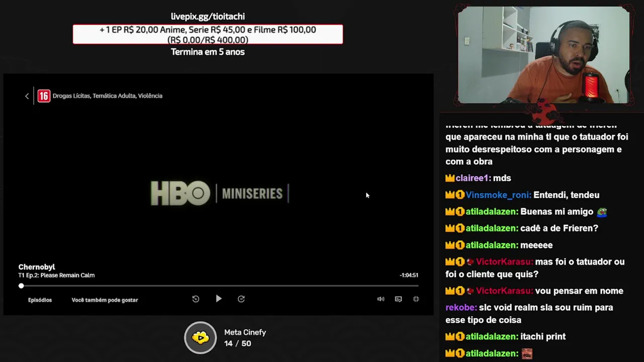Open subtitles and audio options
644x362 pixels.
coord(398,299)
